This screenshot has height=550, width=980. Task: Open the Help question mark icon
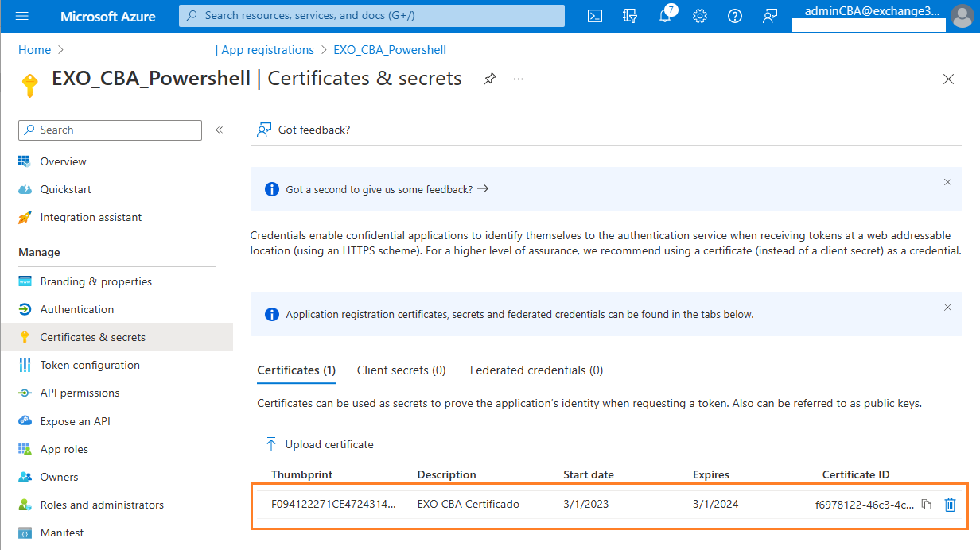pos(735,16)
